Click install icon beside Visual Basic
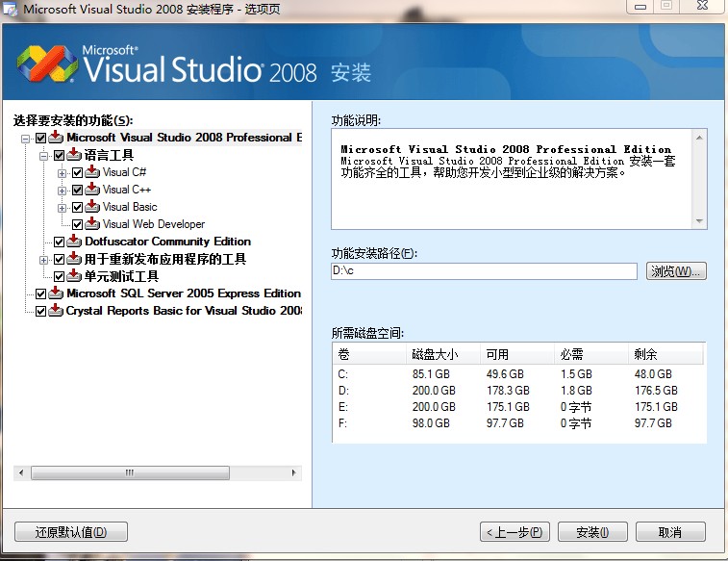The image size is (728, 561). pos(92,207)
